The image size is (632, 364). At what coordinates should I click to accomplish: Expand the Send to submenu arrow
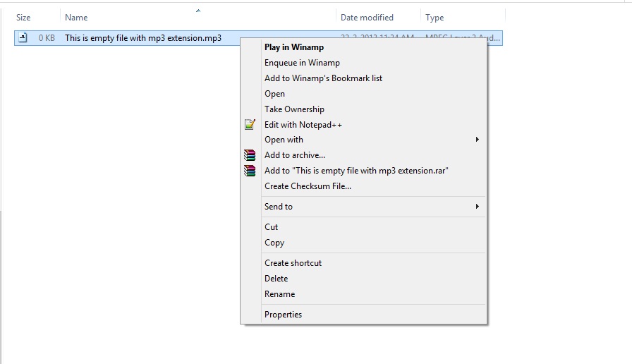pyautogui.click(x=478, y=207)
